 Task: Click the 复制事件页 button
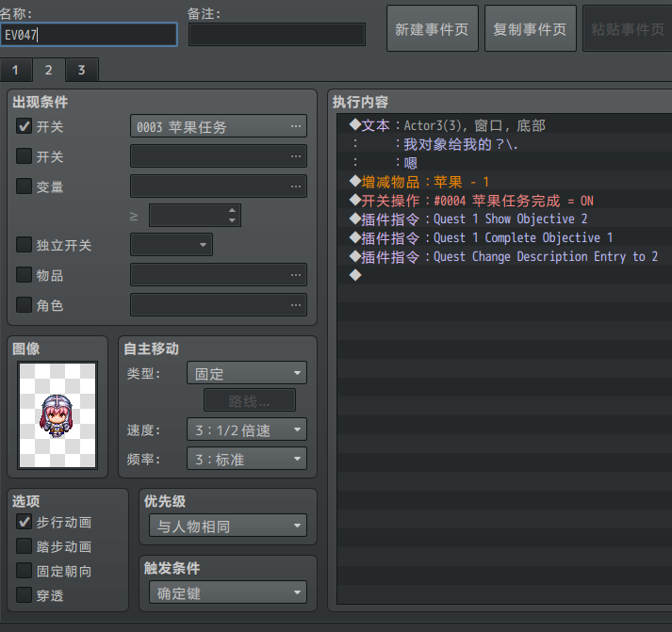[x=530, y=28]
